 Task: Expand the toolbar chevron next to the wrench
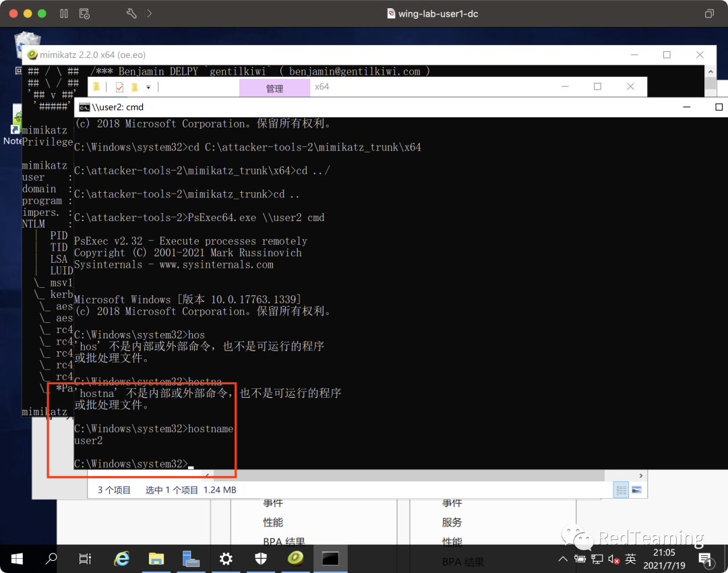pos(149,13)
